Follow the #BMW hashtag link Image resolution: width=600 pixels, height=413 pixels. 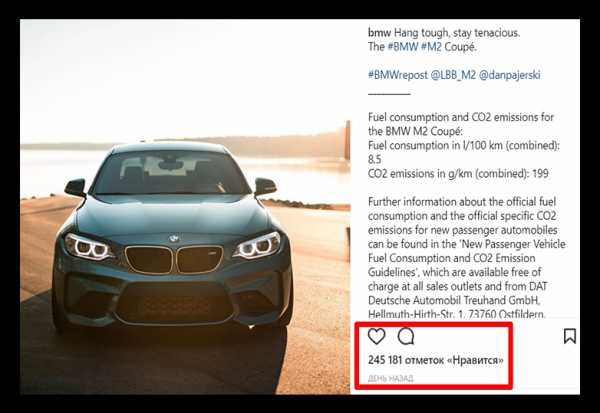coord(403,47)
